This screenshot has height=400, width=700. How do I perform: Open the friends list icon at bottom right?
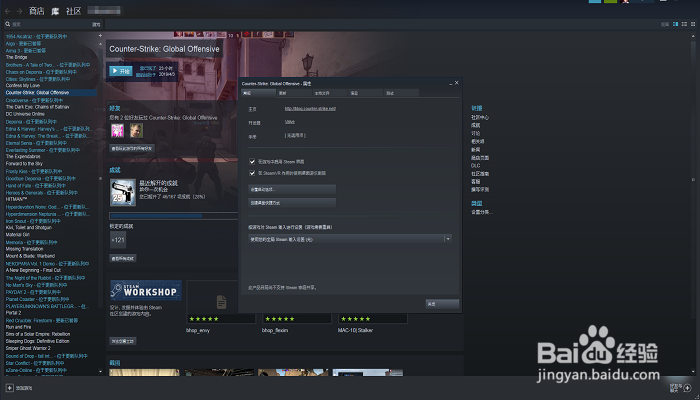tap(688, 388)
